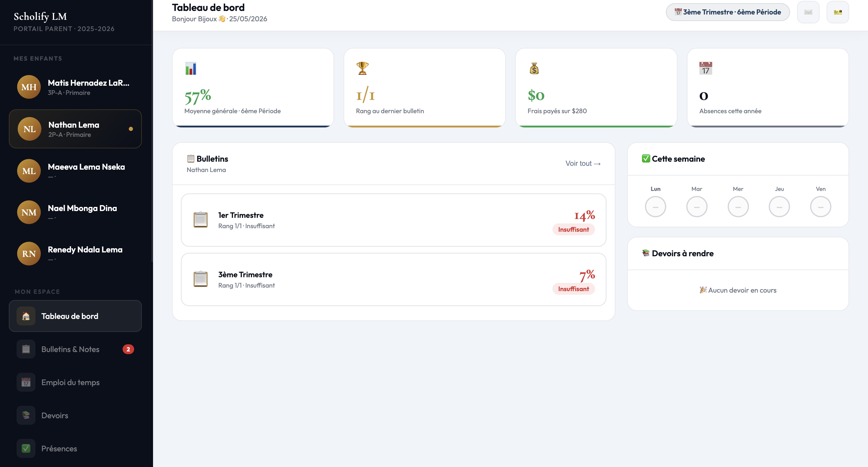
Task: Click the active dot indicator next to Nathan Lema
Action: (x=131, y=129)
